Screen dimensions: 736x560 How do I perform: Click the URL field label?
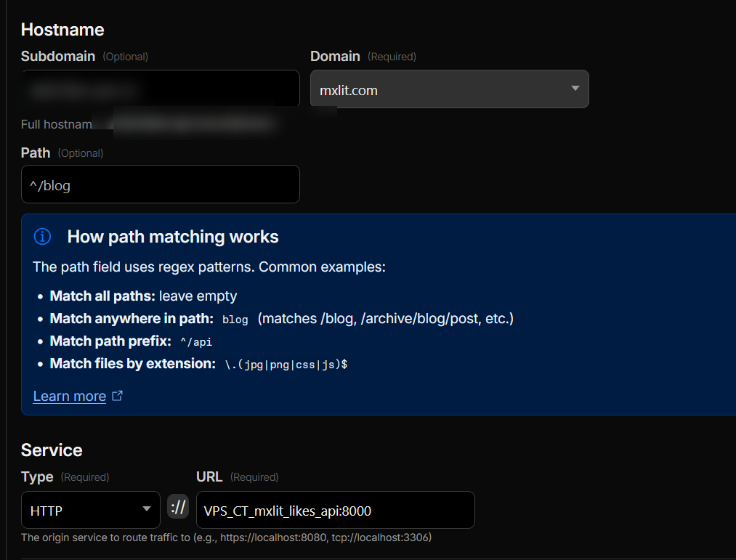[x=209, y=477]
